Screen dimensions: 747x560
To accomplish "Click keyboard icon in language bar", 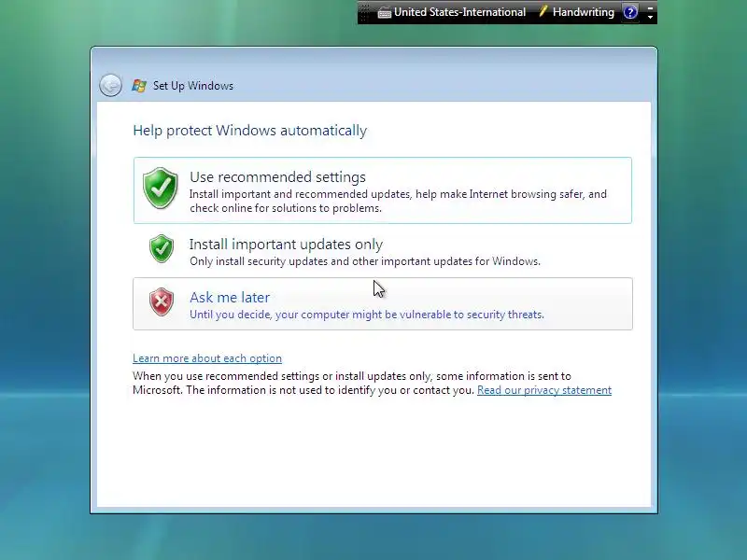I will pyautogui.click(x=384, y=13).
